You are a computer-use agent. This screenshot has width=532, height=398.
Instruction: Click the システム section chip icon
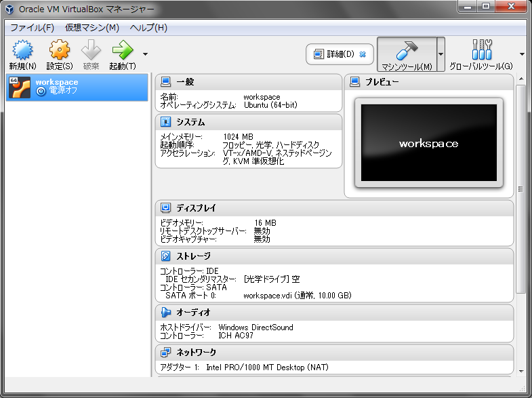(x=165, y=121)
